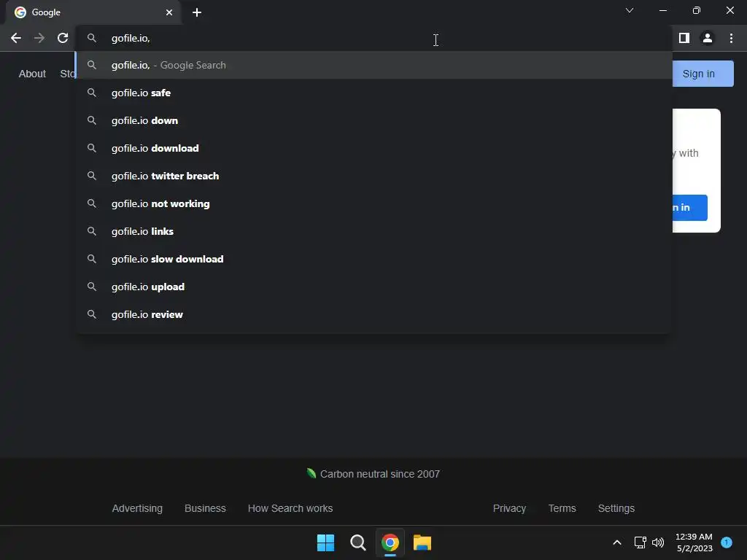Open the Privacy footer link
This screenshot has width=747, height=560.
pos(509,508)
